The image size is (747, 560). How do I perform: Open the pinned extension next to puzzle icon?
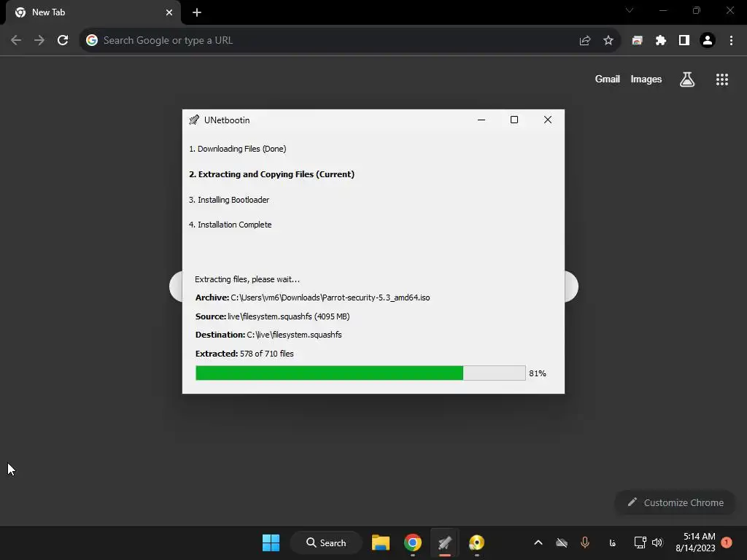(x=637, y=41)
